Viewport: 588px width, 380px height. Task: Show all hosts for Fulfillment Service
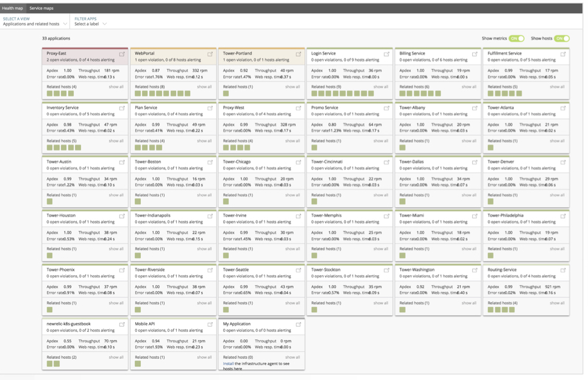557,87
